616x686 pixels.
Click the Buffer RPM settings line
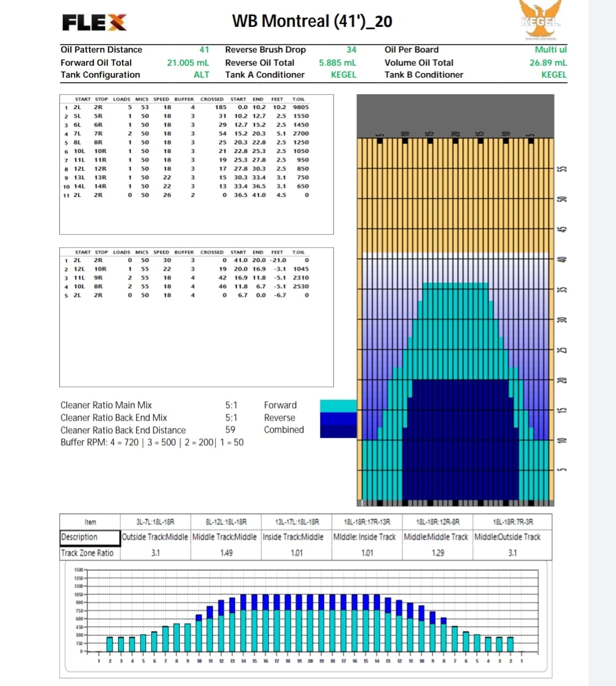tap(152, 442)
